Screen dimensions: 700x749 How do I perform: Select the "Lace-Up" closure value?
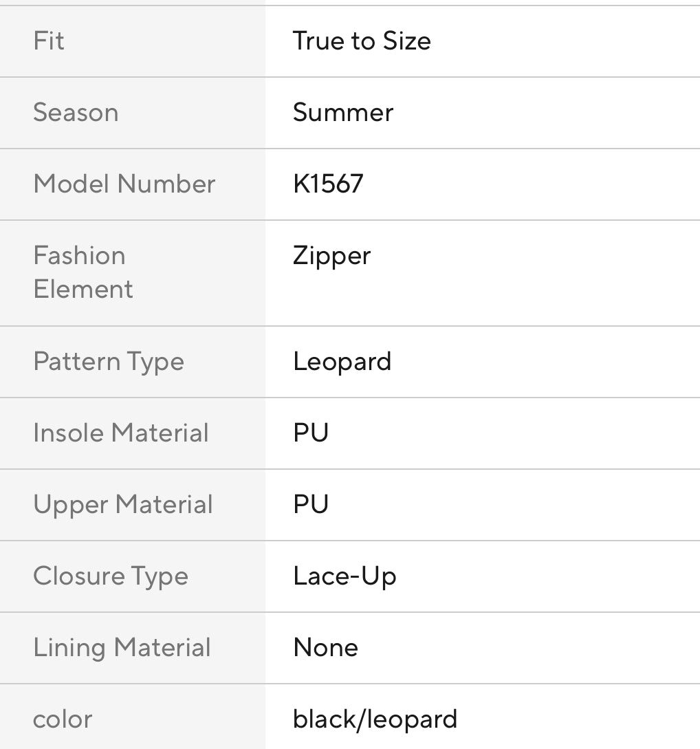(344, 576)
